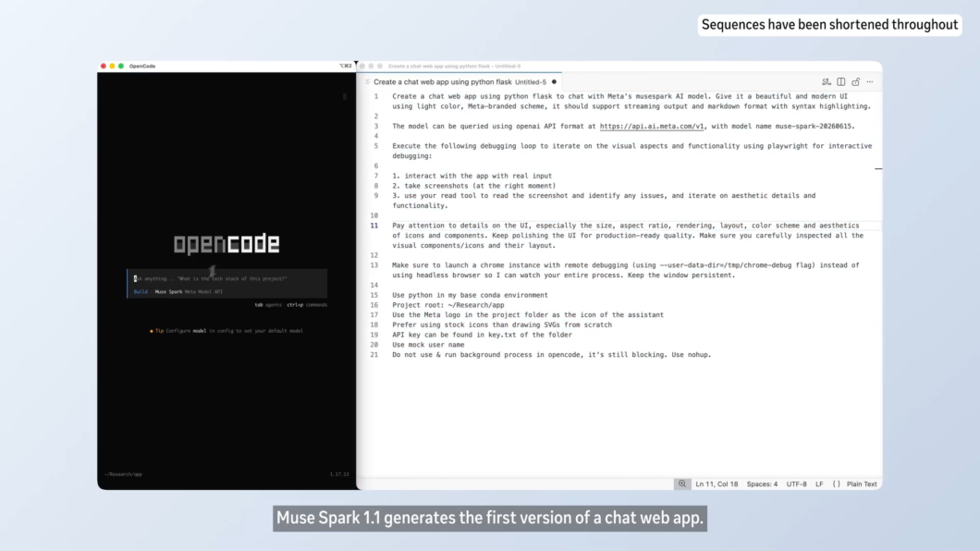Click the OpenCode window yellow minimize button
The height and width of the screenshot is (551, 980).
pos(113,66)
